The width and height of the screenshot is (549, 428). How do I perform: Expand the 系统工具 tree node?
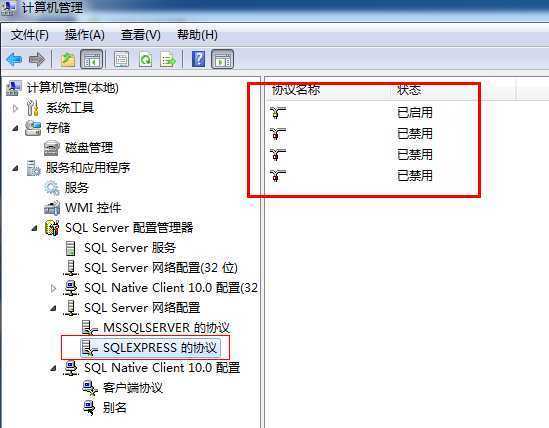pyautogui.click(x=15, y=108)
